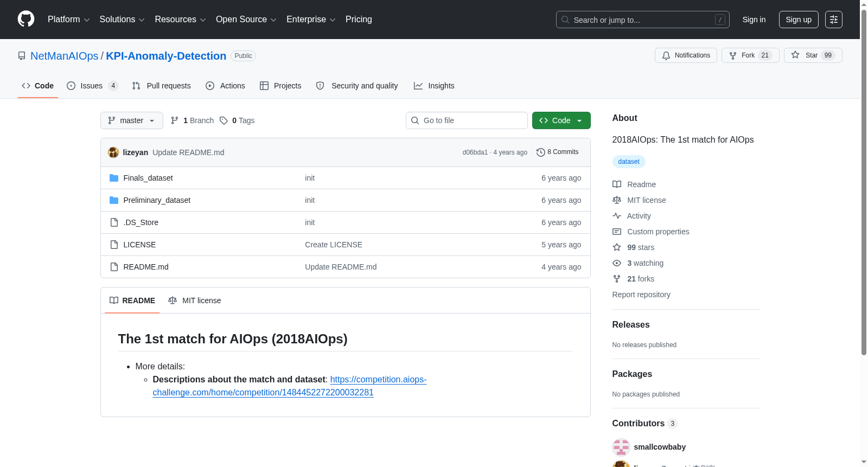Click the Sign in link
Screen dimensions: 868x467
click(x=754, y=20)
